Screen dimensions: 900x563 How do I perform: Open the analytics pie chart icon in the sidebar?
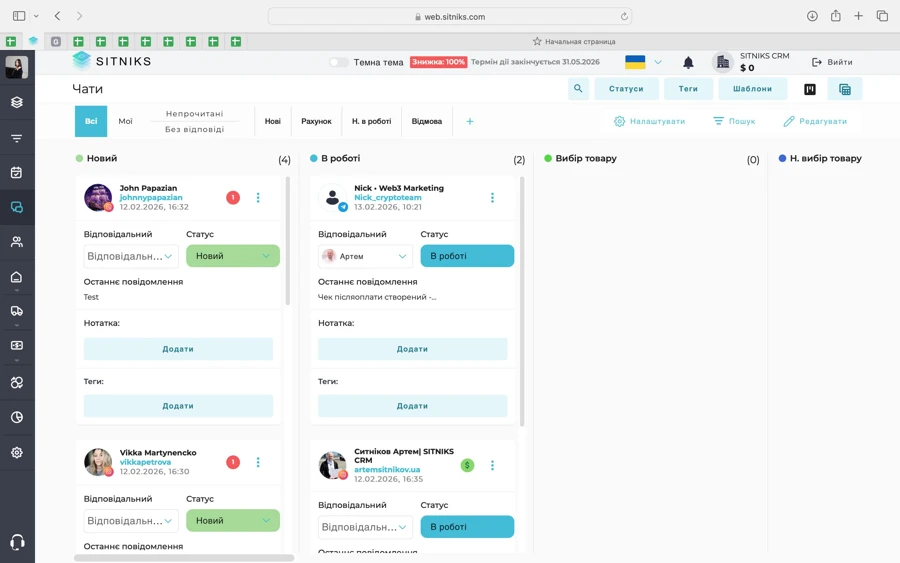coord(17,417)
